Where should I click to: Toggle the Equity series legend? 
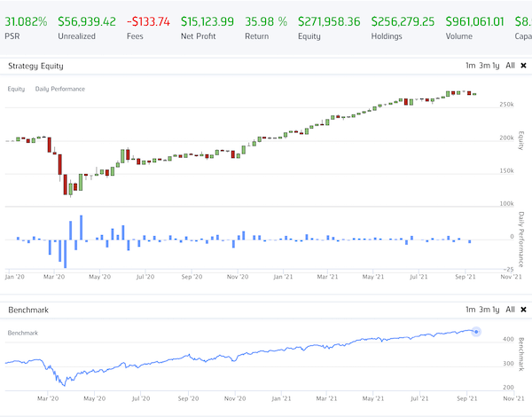(x=16, y=89)
